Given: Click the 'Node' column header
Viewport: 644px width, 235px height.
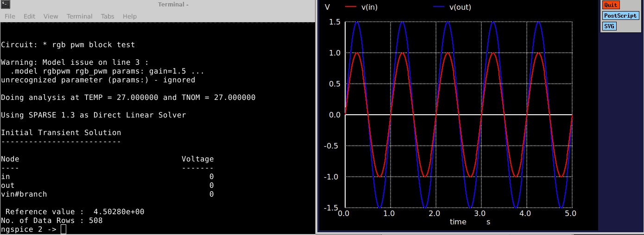Looking at the screenshot, I should 10,159.
